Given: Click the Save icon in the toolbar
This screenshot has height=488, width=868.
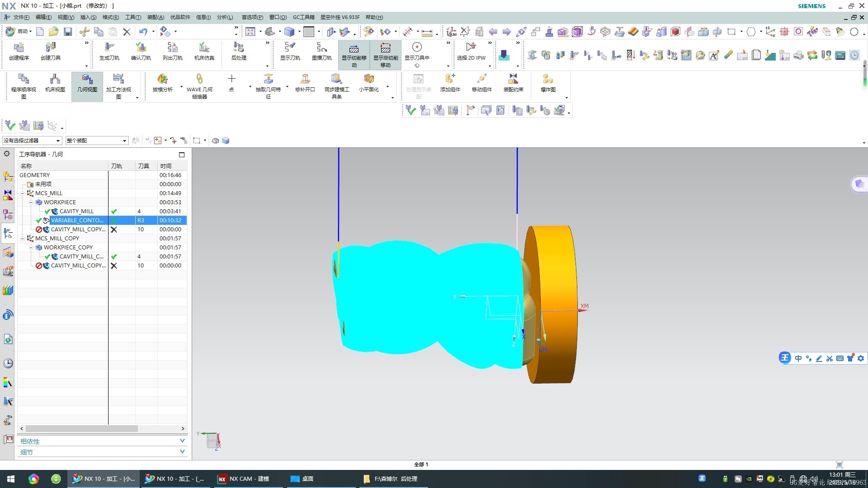Looking at the screenshot, I should (x=68, y=32).
